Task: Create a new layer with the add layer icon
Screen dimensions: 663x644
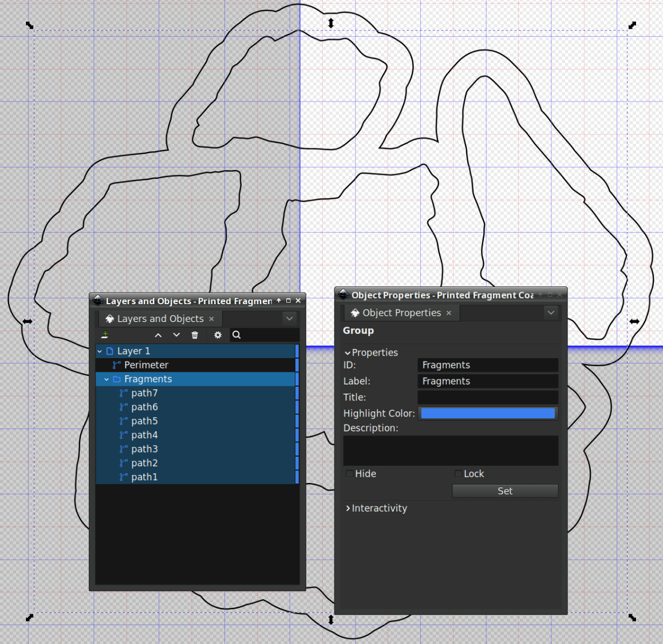Action: (105, 335)
